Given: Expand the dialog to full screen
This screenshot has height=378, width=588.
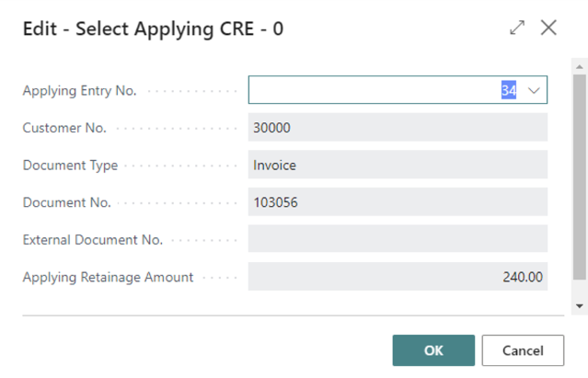Looking at the screenshot, I should click(517, 28).
